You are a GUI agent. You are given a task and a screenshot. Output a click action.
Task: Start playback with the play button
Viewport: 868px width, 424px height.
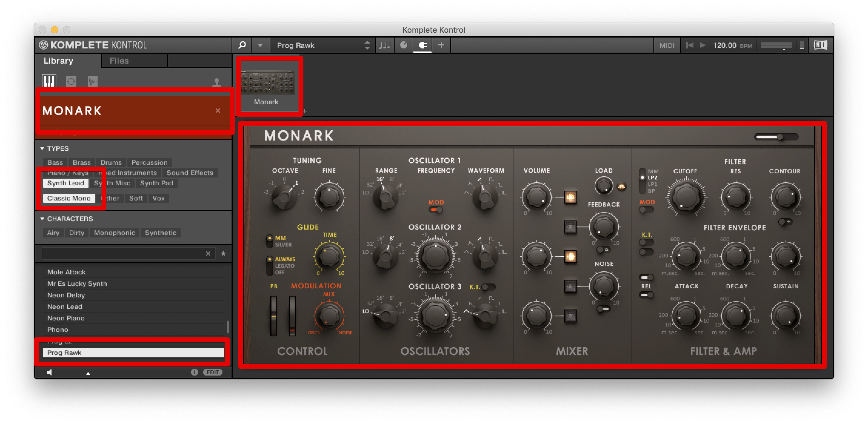[x=703, y=45]
